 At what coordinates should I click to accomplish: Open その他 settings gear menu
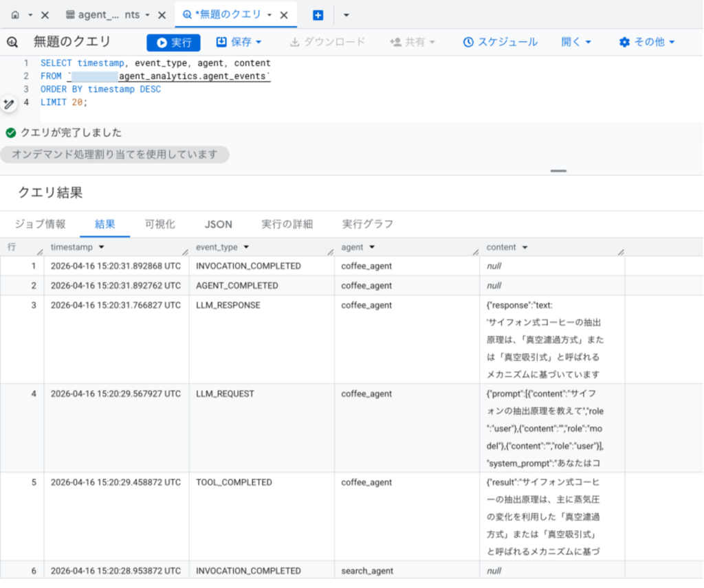point(647,42)
